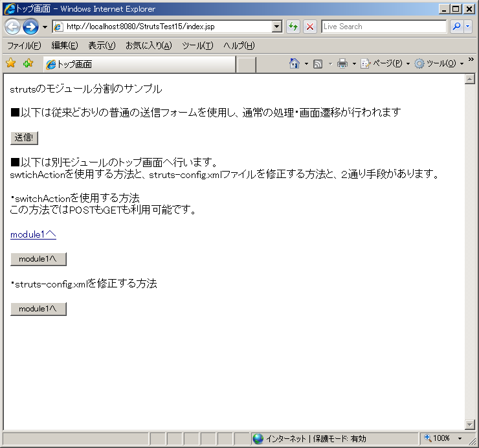The image size is (479, 448).
Task: Click the Print icon
Action: [x=342, y=63]
